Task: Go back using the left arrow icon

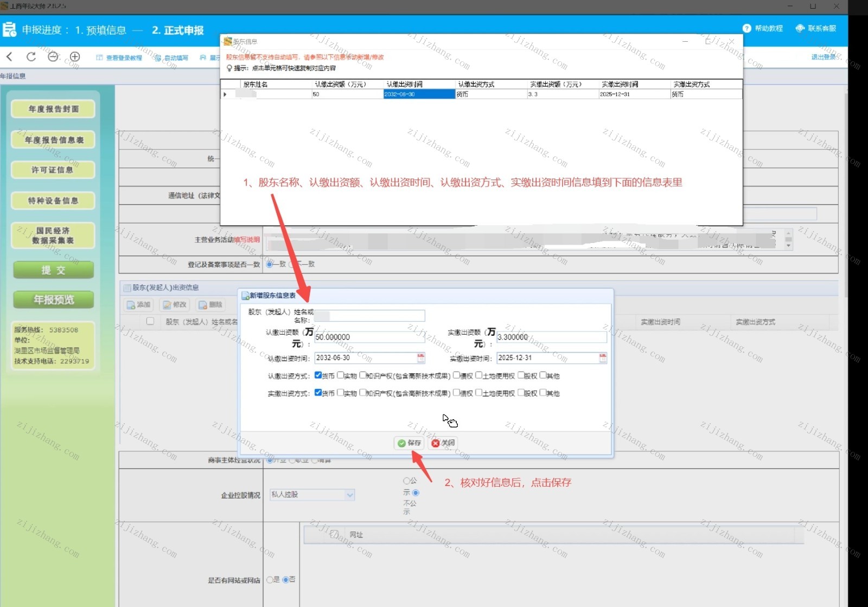Action: click(9, 56)
